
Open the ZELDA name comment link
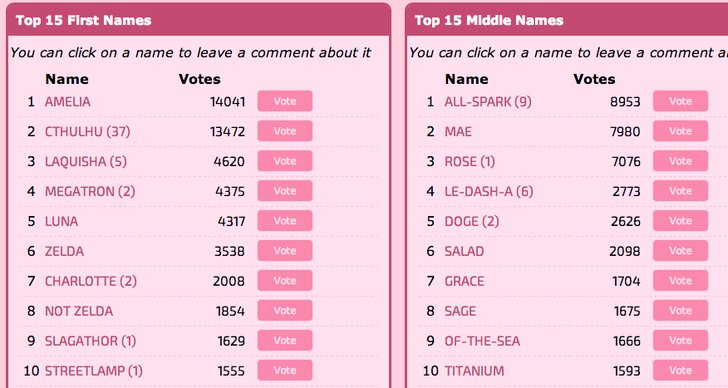click(x=65, y=252)
